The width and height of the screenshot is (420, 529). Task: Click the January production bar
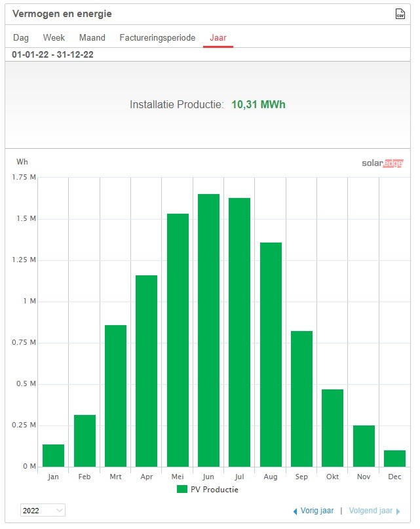[53, 456]
